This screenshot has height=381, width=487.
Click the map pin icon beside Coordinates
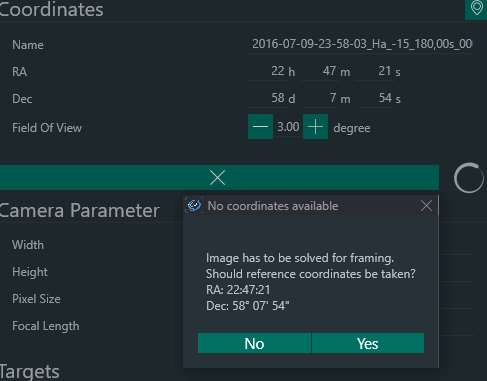point(476,9)
